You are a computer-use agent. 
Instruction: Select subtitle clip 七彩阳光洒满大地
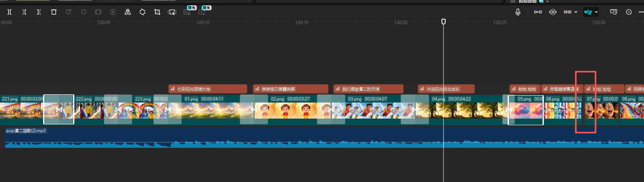pos(208,89)
